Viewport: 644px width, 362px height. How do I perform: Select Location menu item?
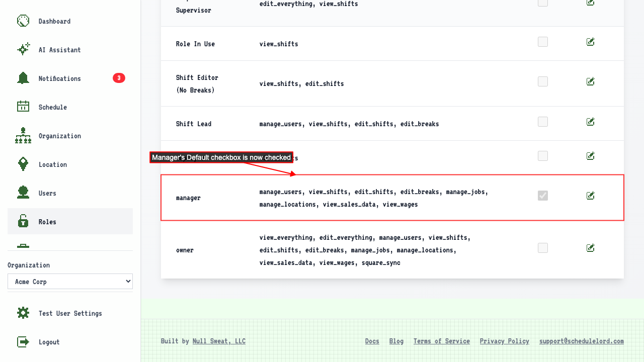(x=70, y=164)
